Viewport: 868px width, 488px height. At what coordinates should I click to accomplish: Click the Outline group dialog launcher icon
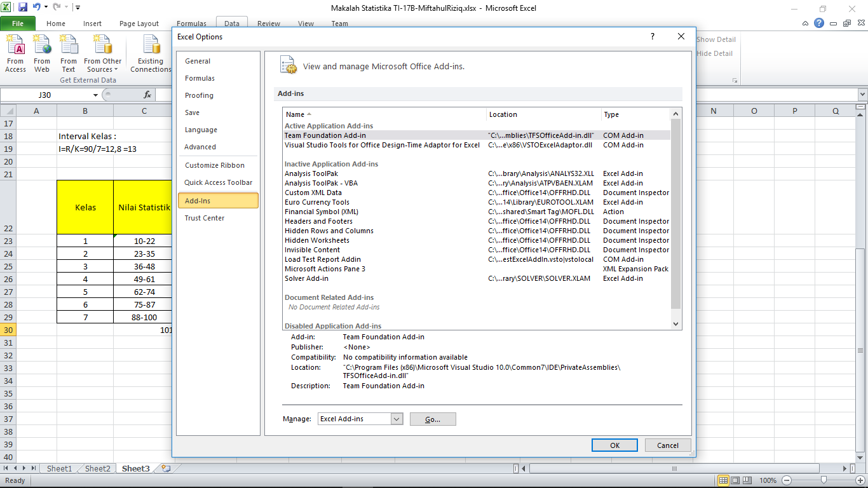point(735,81)
